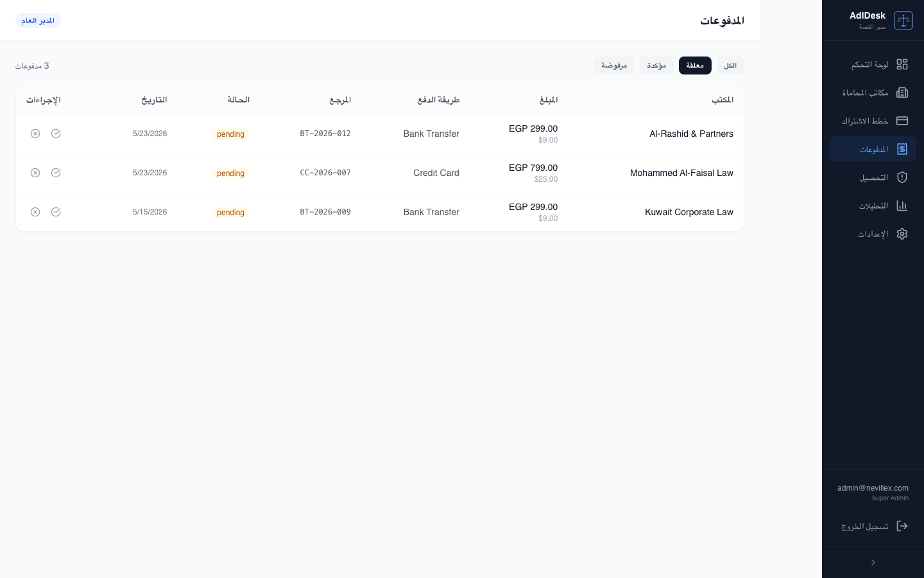This screenshot has width=924, height=578.
Task: Click the pending status badge for BT-2026-009
Action: pos(230,213)
